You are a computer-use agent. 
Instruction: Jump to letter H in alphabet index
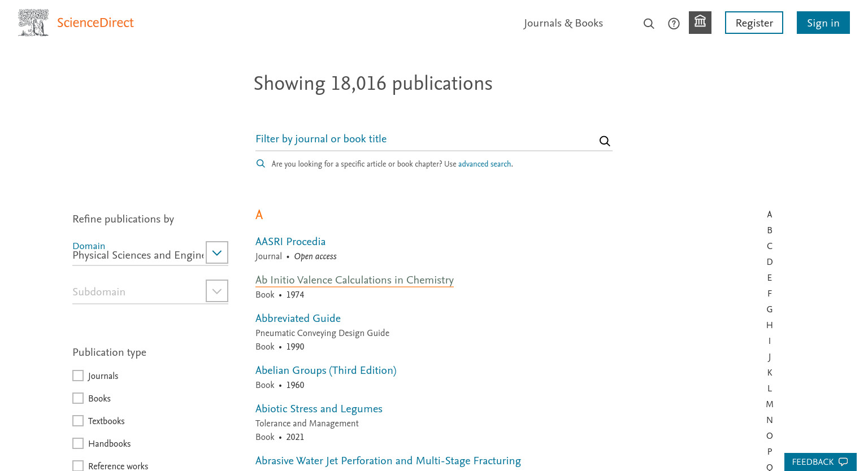coord(770,325)
